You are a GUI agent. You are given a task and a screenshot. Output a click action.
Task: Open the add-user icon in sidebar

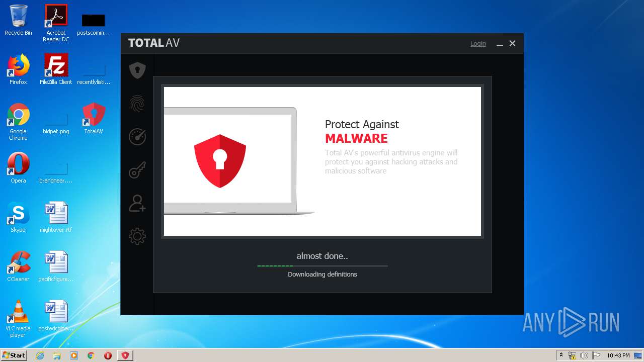[x=137, y=203]
